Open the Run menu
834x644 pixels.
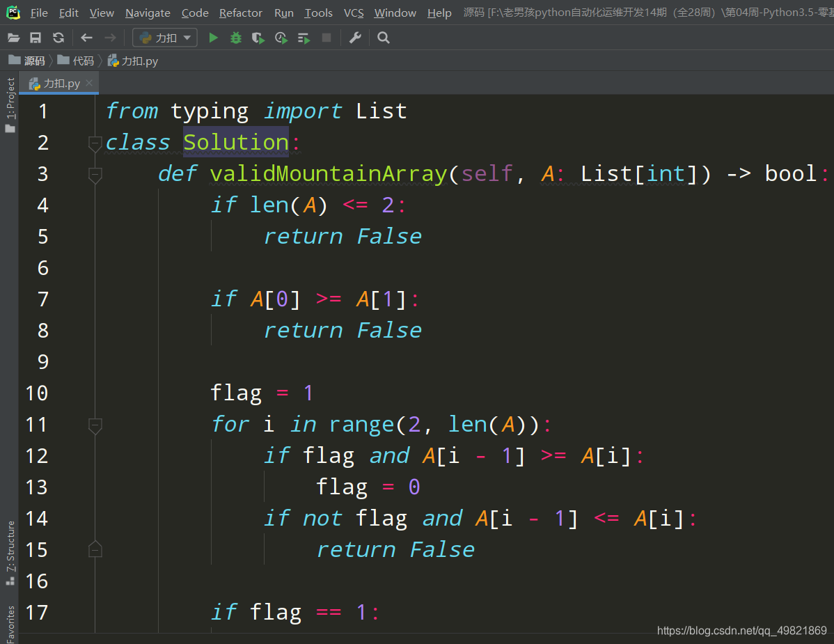tap(283, 13)
